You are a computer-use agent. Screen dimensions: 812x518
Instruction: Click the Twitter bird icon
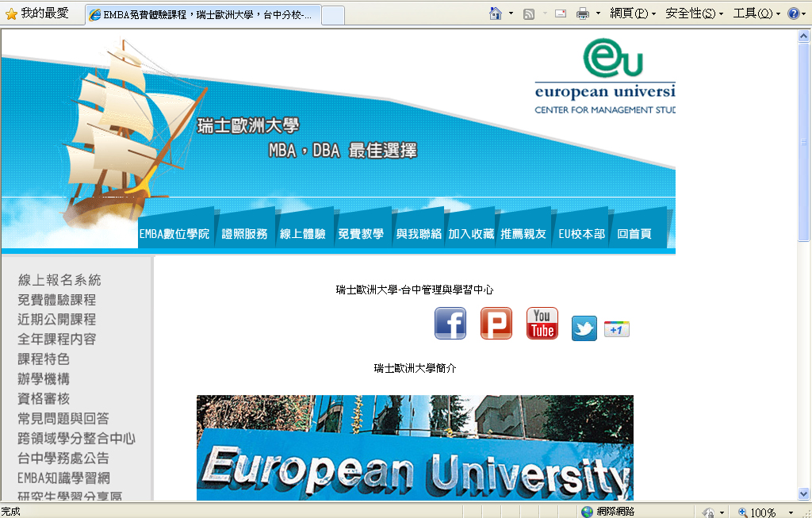(584, 328)
